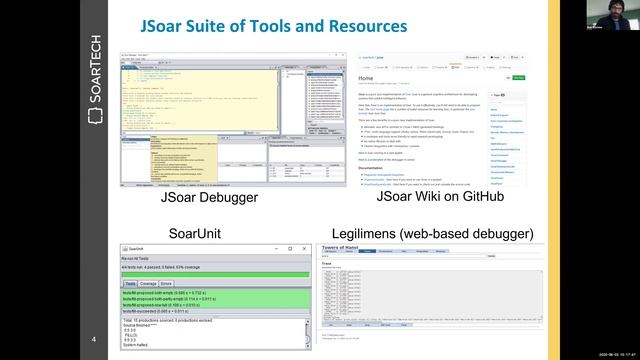Open the Documentation section heading on the wiki
640x360 pixels.
[x=371, y=168]
